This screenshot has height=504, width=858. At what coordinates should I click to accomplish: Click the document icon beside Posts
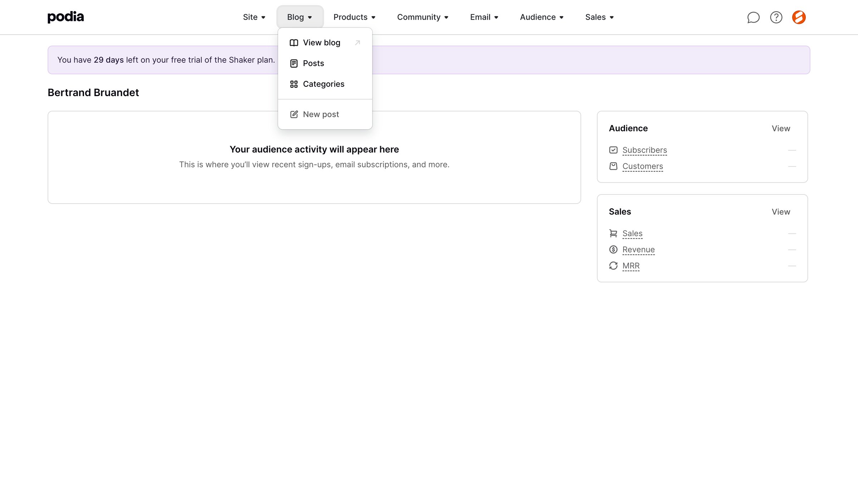pyautogui.click(x=294, y=64)
